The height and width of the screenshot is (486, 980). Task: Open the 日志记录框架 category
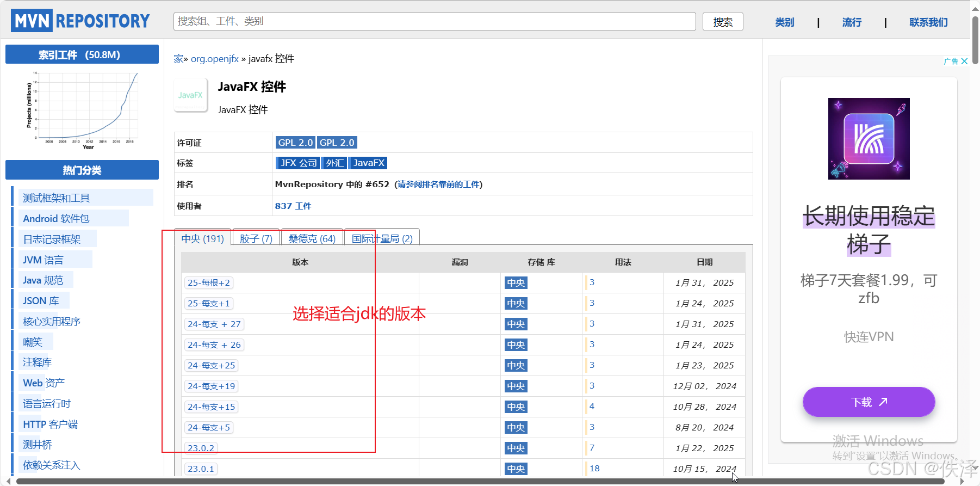click(52, 239)
